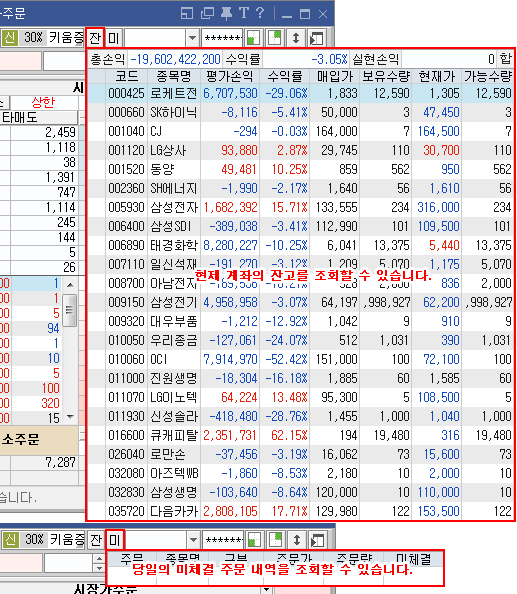Select 미 tab in lower toolbar

(x=114, y=539)
